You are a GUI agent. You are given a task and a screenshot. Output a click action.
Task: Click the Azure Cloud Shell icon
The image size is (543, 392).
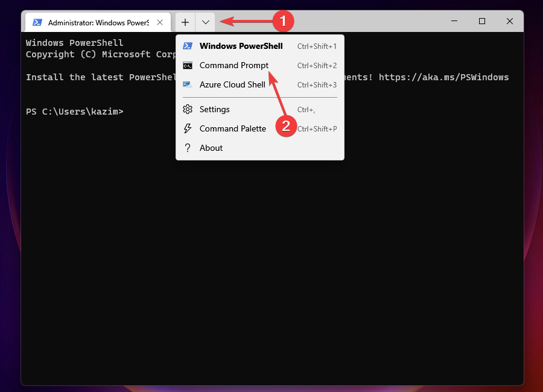(188, 85)
